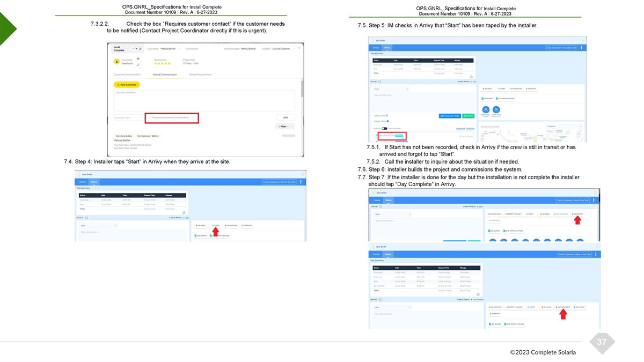
Task: Switch to the Customer Communication tab
Action: point(127,75)
